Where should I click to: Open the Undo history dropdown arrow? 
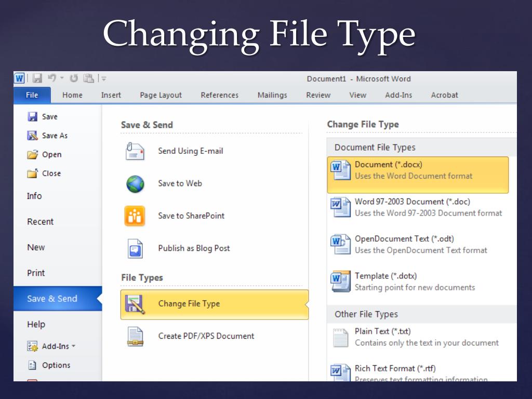62,78
